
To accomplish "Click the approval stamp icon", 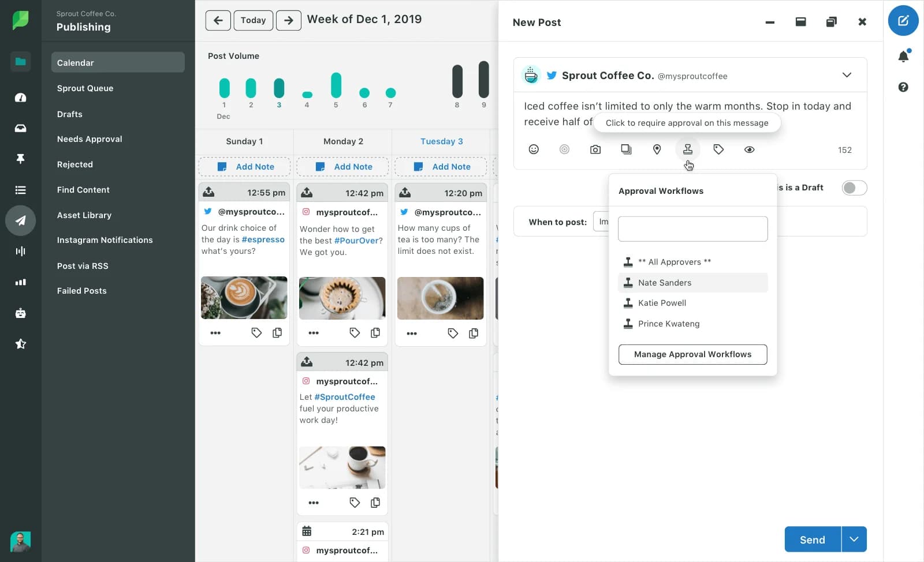I will click(x=687, y=149).
